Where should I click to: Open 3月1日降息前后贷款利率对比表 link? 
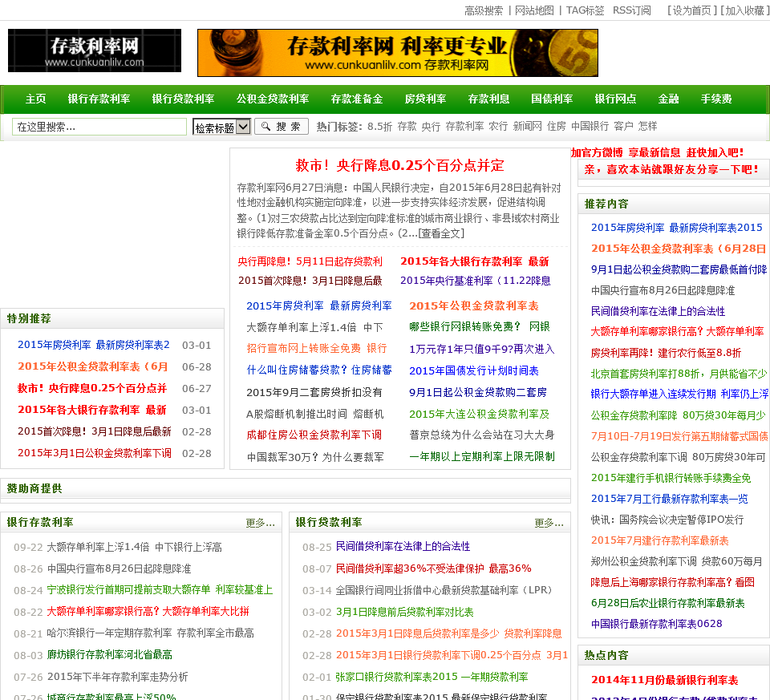click(404, 612)
